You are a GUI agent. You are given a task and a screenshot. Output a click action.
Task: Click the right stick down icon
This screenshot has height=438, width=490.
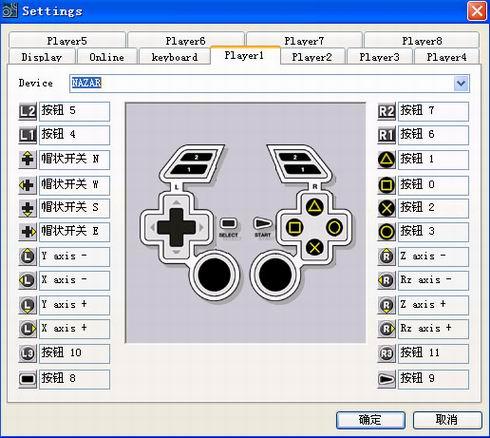coord(387,305)
